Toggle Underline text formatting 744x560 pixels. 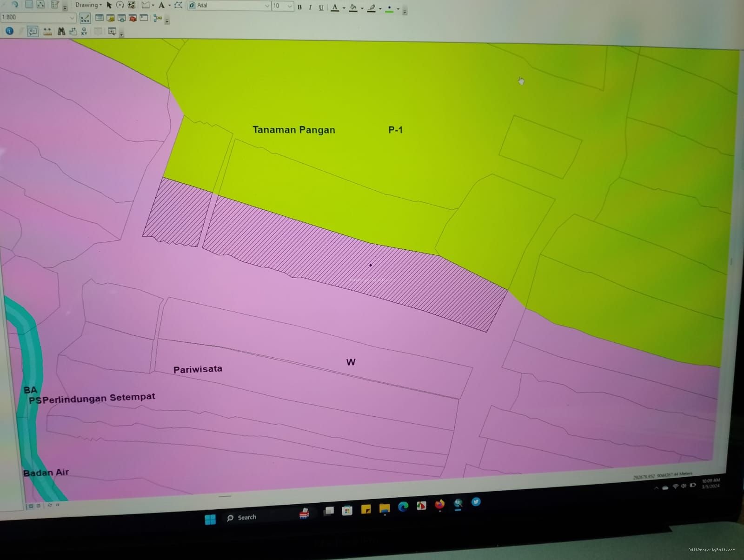point(321,7)
